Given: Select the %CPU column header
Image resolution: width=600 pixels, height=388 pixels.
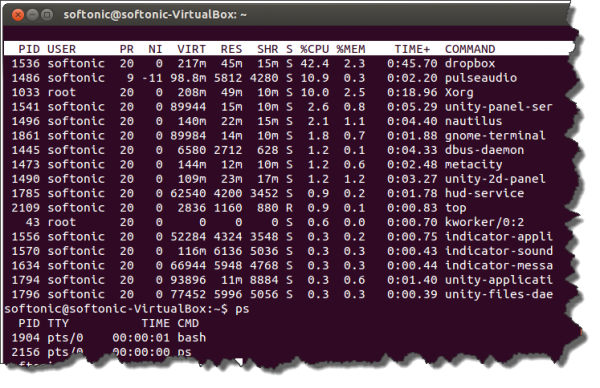Looking at the screenshot, I should (x=315, y=49).
